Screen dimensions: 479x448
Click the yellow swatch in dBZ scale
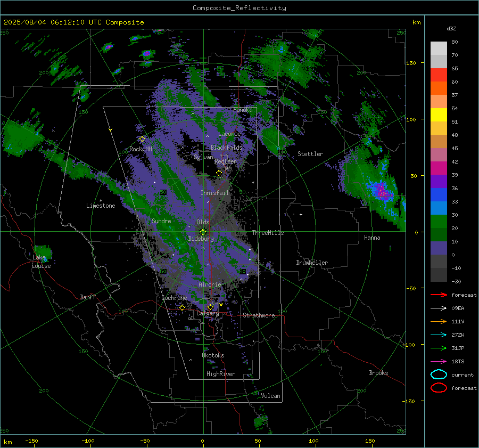[x=439, y=115]
